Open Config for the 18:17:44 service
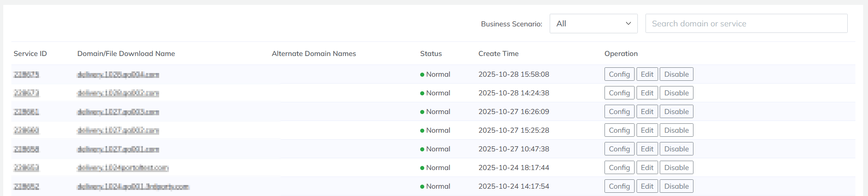Screen dimensions: 868x196 tap(619, 168)
